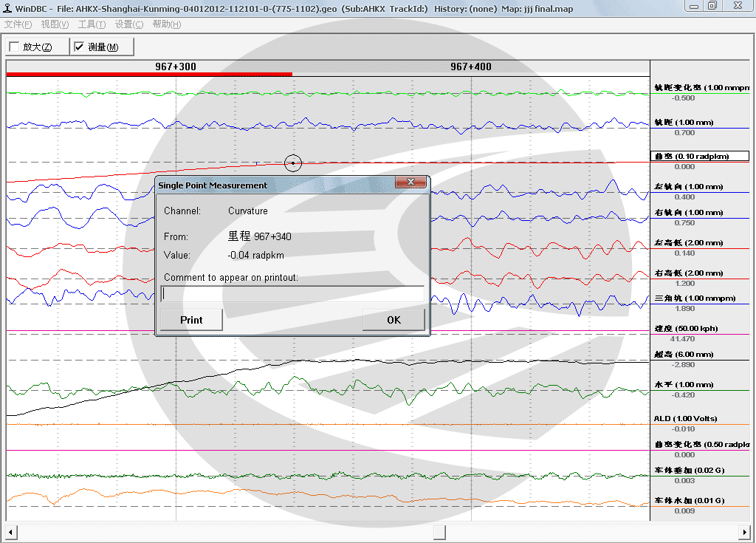Image resolution: width=756 pixels, height=543 pixels.
Task: Select the 轨距 (1.00 mm) channel label
Action: coord(684,122)
